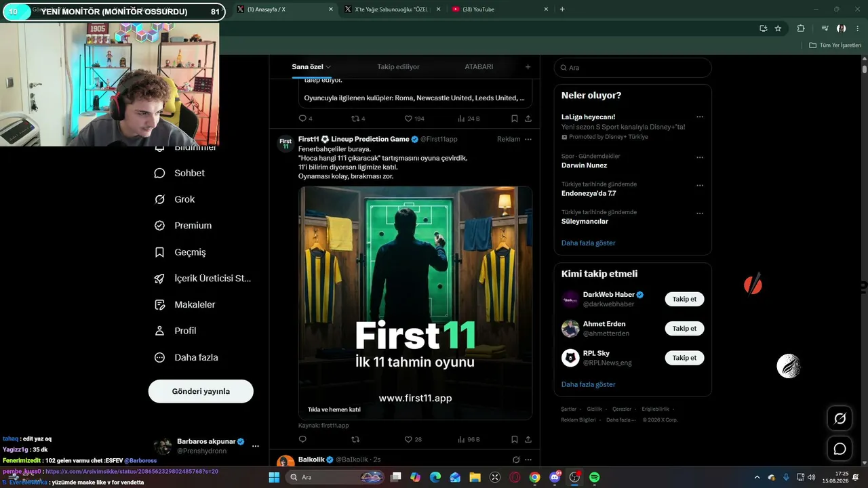
Task: Open Chrome three-dot menu
Action: coord(858,28)
